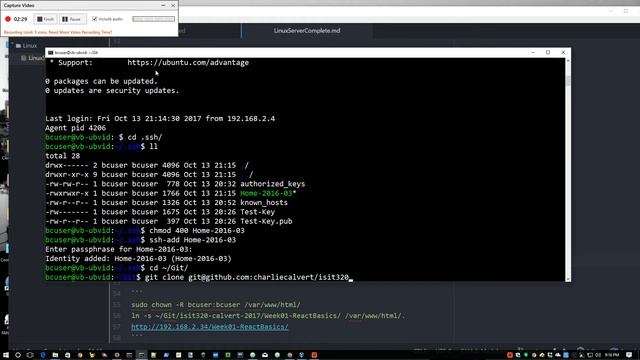Pause the video capture

click(73, 19)
